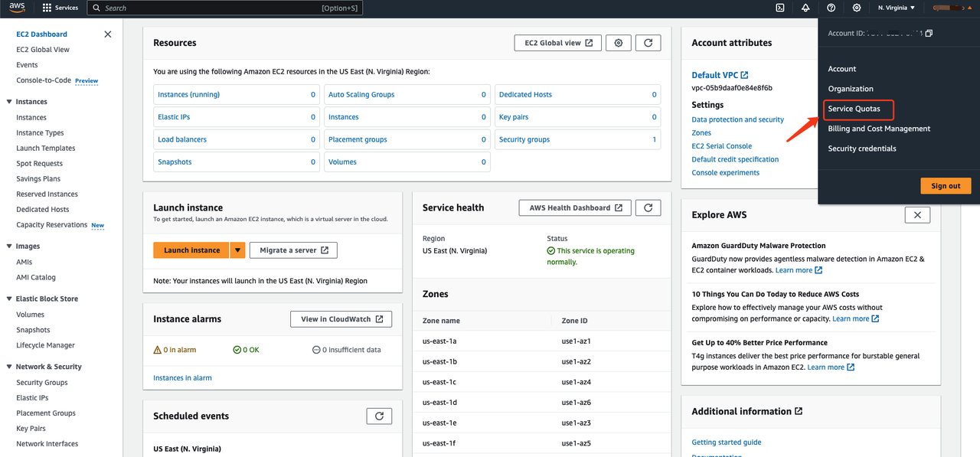Select Instance Types in sidebar

(40, 133)
